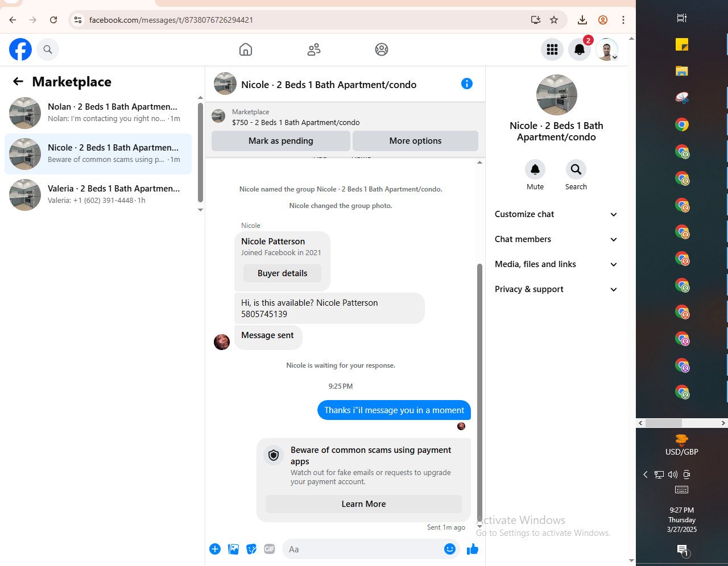728x566 pixels.
Task: Open the Windows notification center
Action: (682, 550)
